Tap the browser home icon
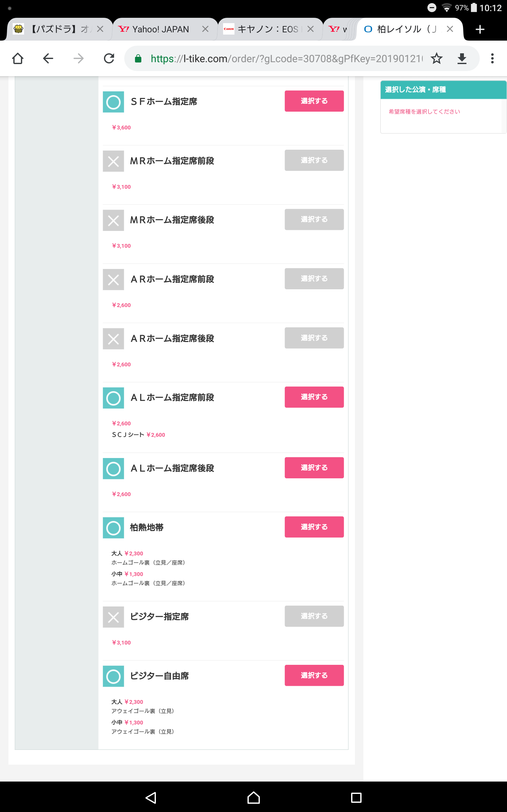Image resolution: width=507 pixels, height=812 pixels. (x=18, y=59)
